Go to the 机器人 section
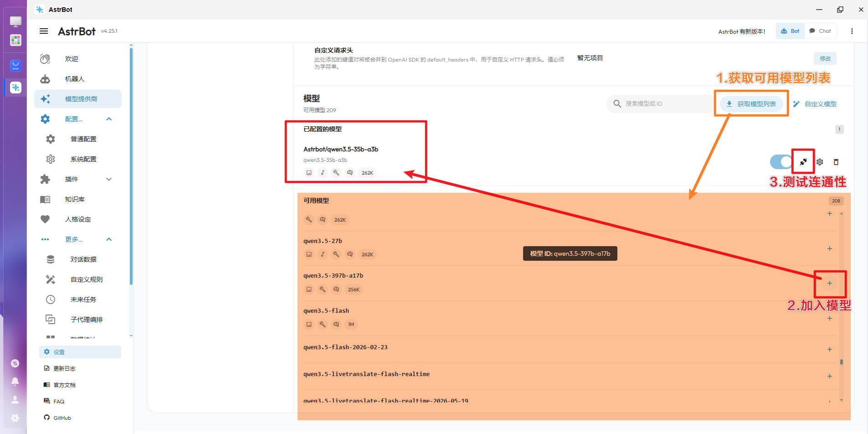868x434 pixels. click(x=78, y=79)
